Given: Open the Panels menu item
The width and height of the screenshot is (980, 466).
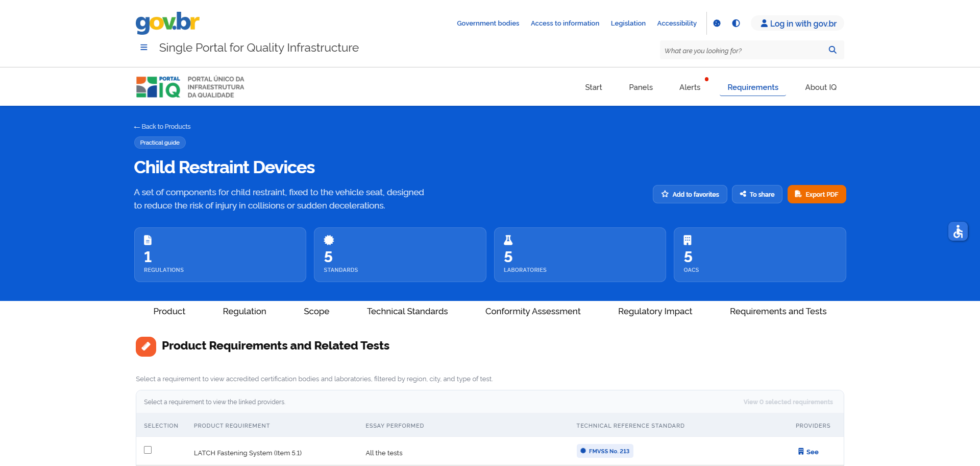Looking at the screenshot, I should 641,87.
